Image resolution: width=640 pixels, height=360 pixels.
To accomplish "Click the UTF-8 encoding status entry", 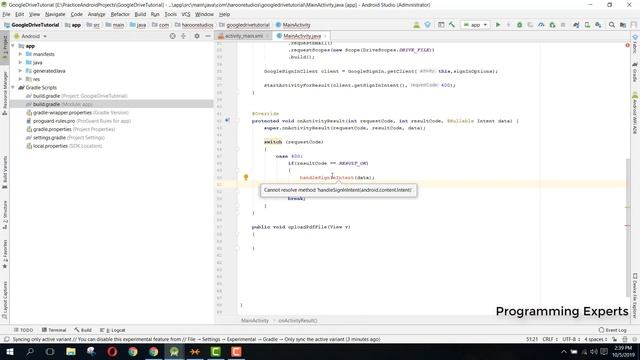I will pos(570,339).
